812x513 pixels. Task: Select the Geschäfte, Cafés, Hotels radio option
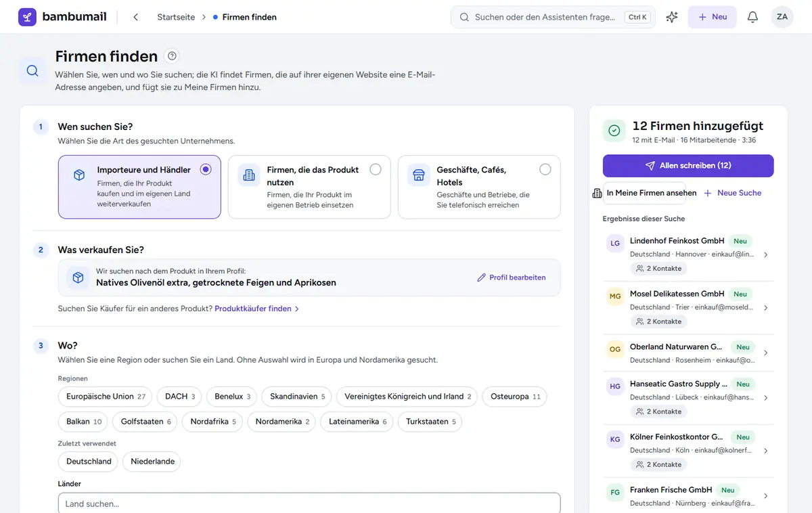[x=545, y=170]
